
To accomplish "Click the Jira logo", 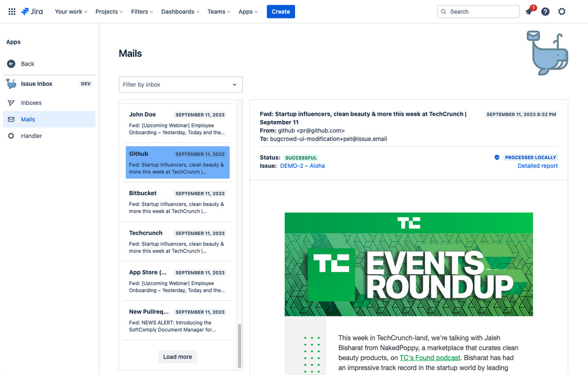I will point(32,12).
